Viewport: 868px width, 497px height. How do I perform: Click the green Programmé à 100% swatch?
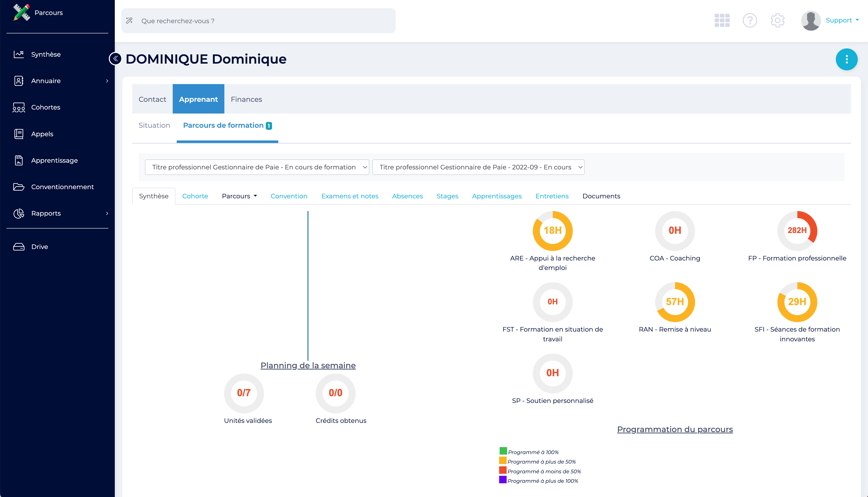click(503, 451)
